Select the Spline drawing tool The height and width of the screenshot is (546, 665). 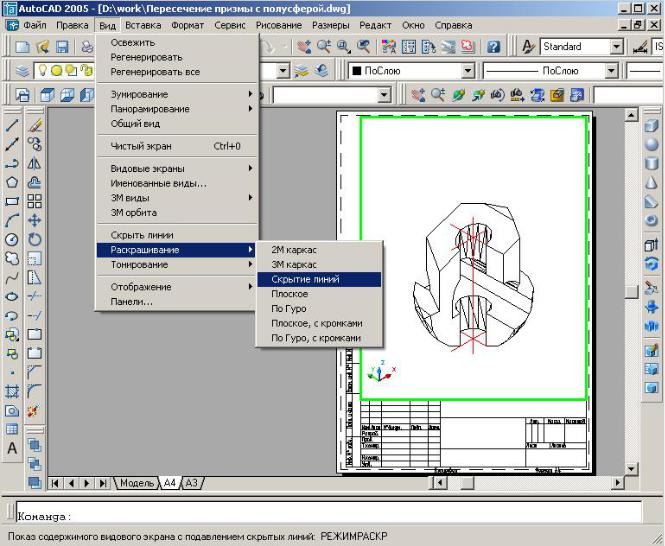(12, 278)
